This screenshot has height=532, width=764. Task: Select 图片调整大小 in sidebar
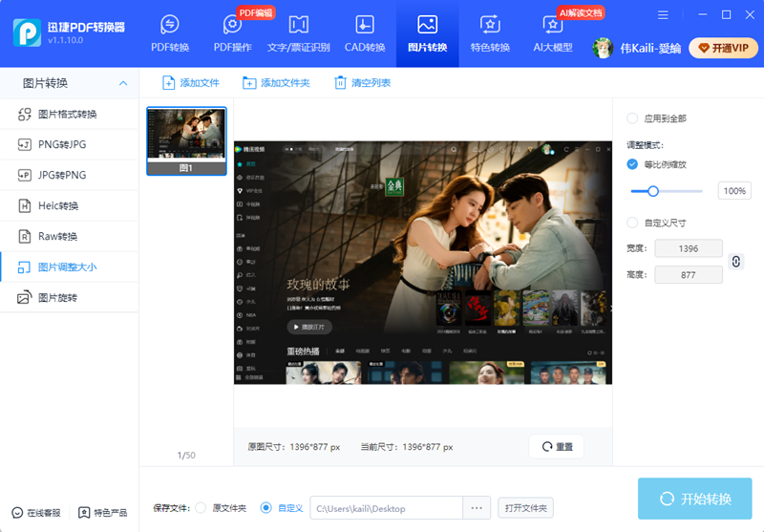pos(69,267)
